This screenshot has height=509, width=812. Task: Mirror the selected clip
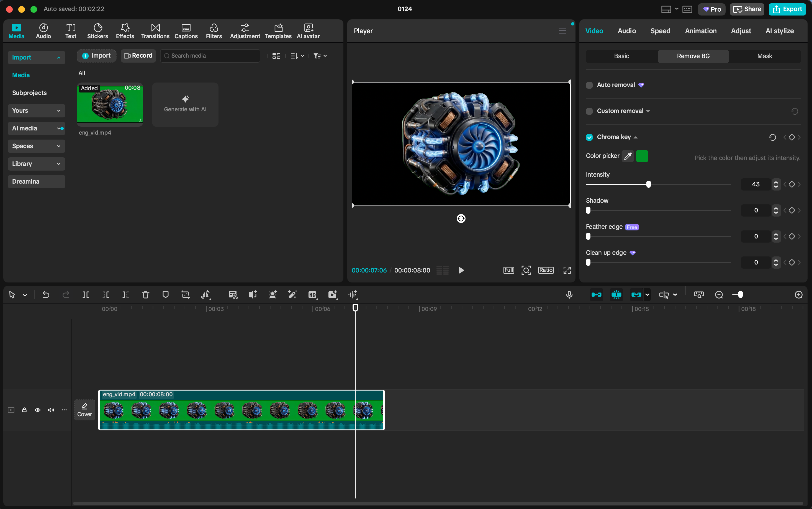[206, 295]
